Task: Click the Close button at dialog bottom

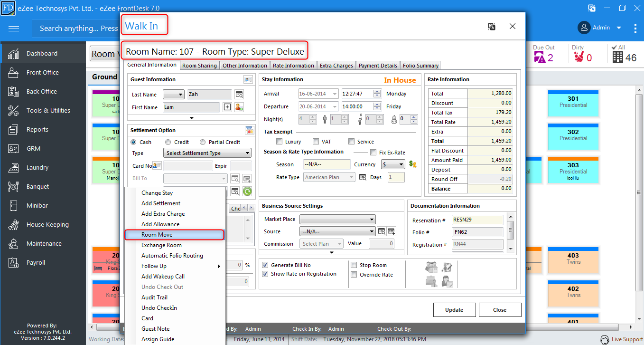Action: click(x=500, y=310)
